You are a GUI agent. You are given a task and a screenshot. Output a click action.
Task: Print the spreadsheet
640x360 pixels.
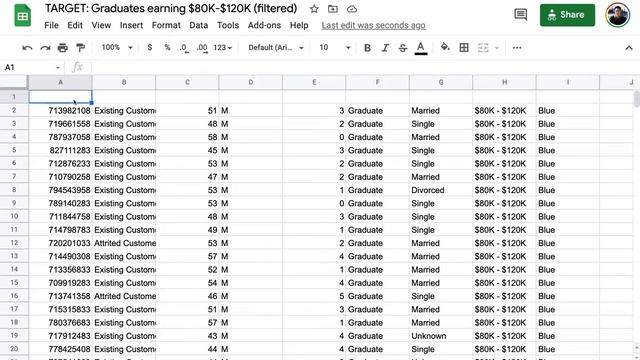pyautogui.click(x=62, y=48)
